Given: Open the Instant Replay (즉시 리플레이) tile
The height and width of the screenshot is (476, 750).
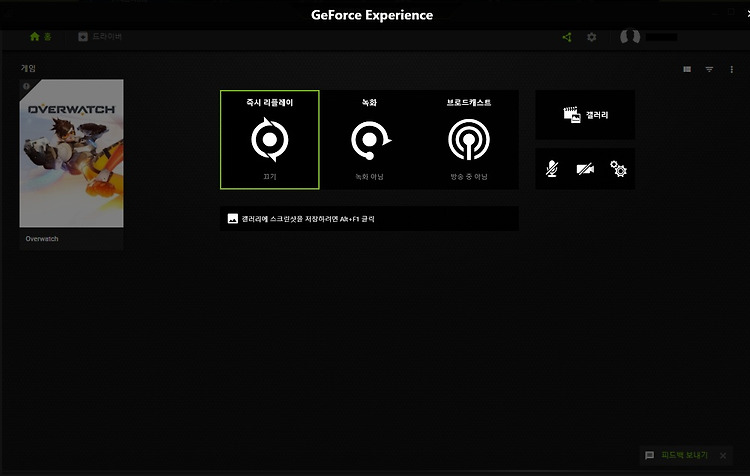Looking at the screenshot, I should [270, 140].
